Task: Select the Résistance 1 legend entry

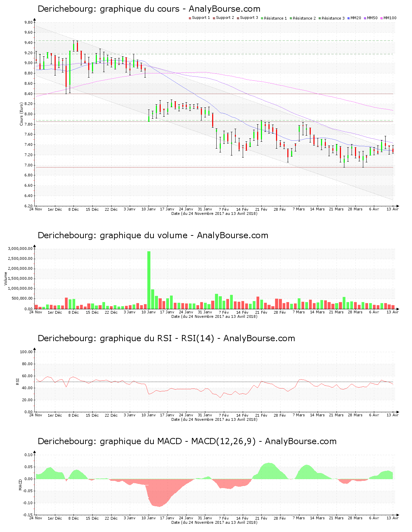Action: (x=274, y=18)
